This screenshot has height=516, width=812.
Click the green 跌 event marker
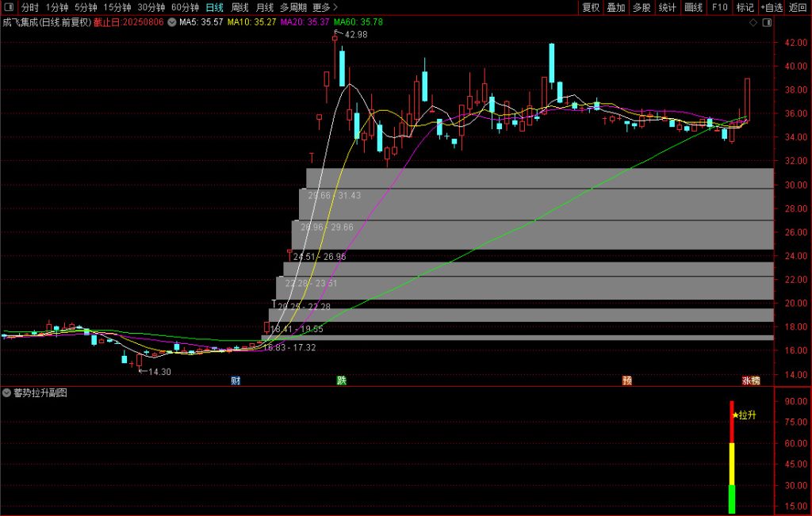[x=341, y=380]
